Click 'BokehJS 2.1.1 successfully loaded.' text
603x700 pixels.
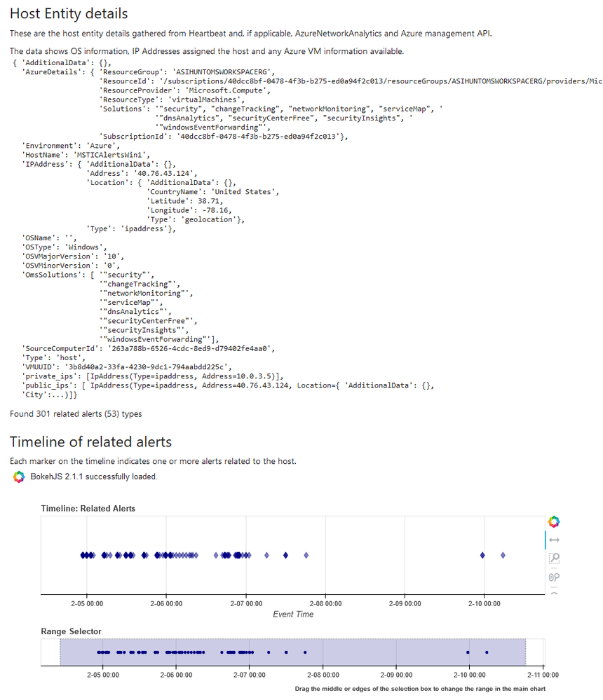[94, 476]
